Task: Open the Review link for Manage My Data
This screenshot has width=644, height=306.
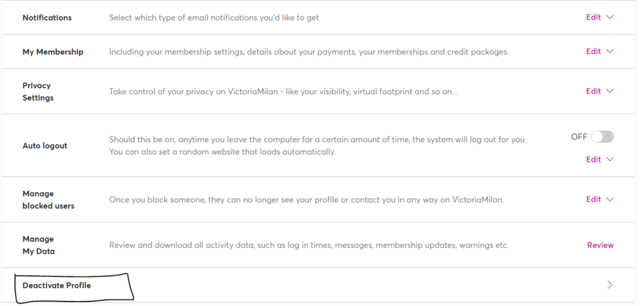Action: point(600,245)
